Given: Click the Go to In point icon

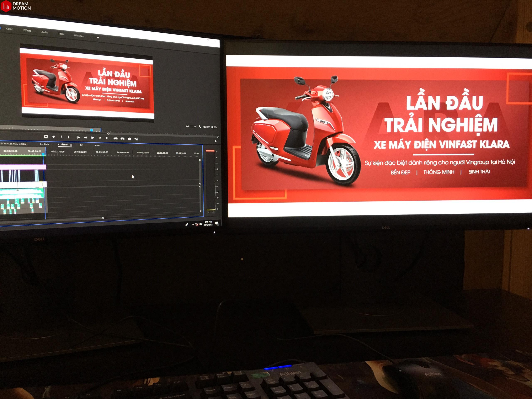Looking at the screenshot, I should click(x=78, y=137).
